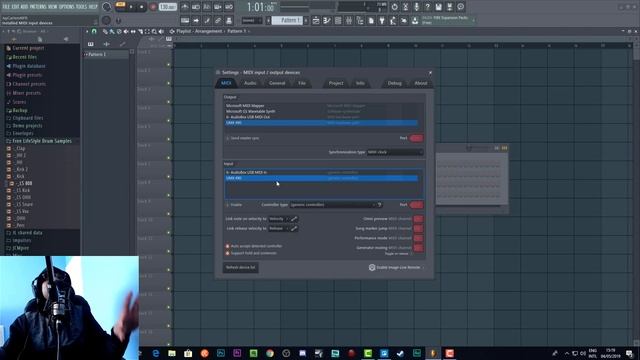Viewport: 640px width, 360px height.
Task: Click the velocity curve edit icon
Action: click(294, 219)
